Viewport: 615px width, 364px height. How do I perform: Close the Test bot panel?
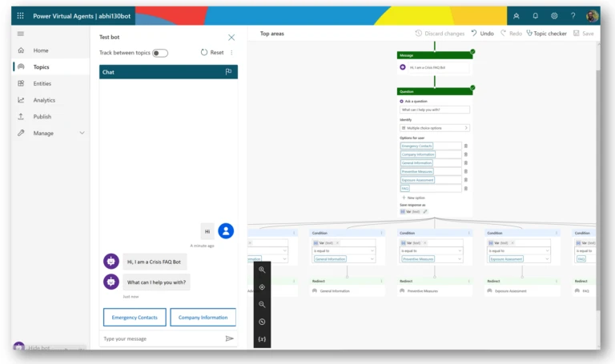point(231,38)
